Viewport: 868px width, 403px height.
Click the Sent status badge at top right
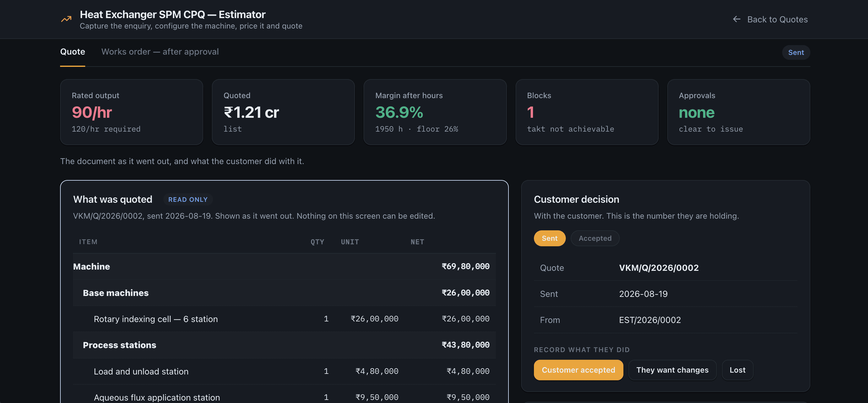click(796, 52)
